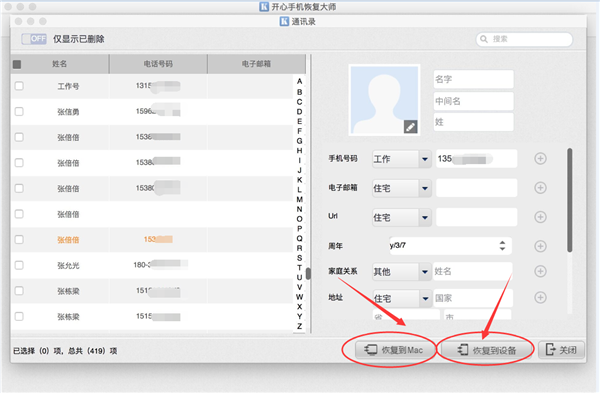Image resolution: width=600 pixels, height=393 pixels.
Task: Check the box for 张信勇 contact
Action: click(x=19, y=111)
